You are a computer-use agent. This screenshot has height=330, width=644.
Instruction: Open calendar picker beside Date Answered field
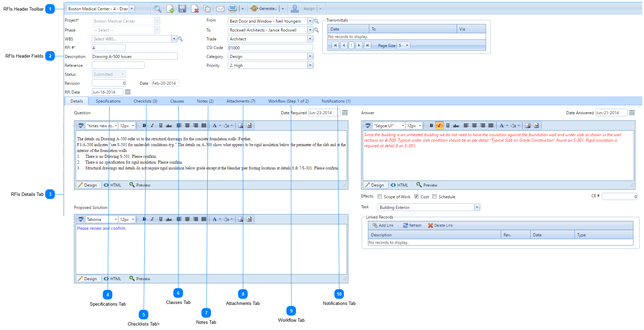(632, 113)
